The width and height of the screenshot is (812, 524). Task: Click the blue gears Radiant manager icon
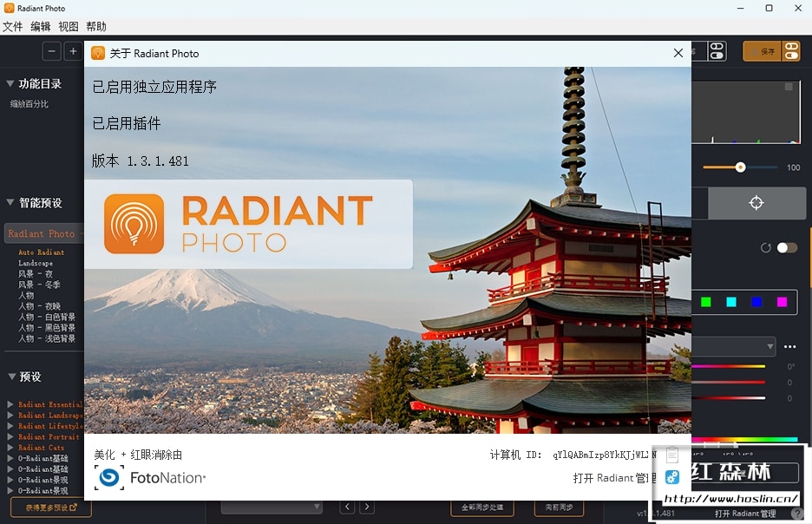[672, 477]
